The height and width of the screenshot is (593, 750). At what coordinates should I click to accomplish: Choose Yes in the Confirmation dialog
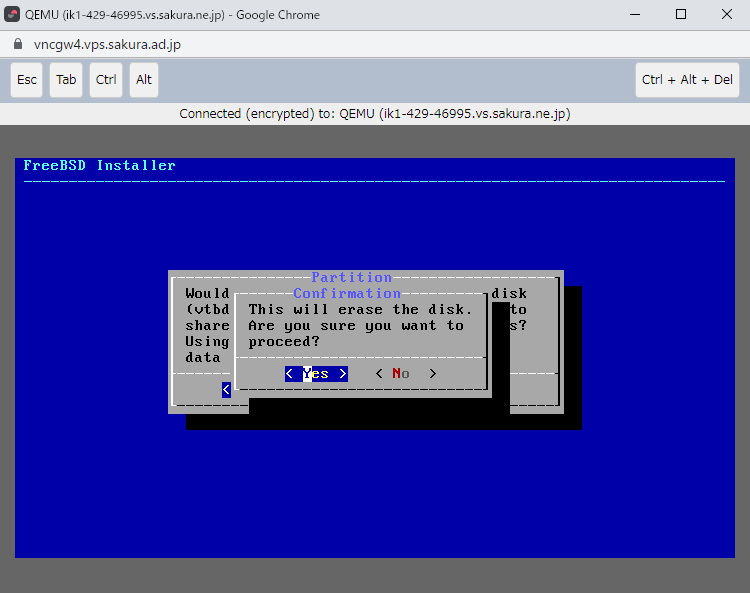316,374
